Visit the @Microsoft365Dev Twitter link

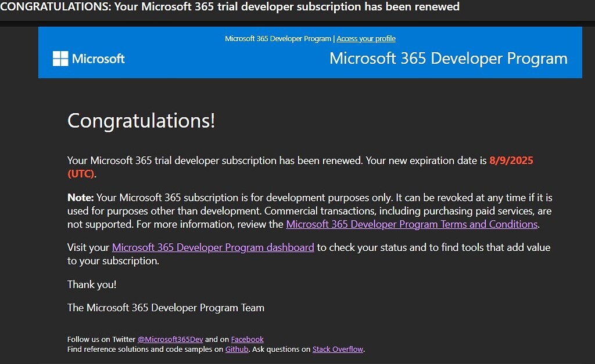pos(170,340)
